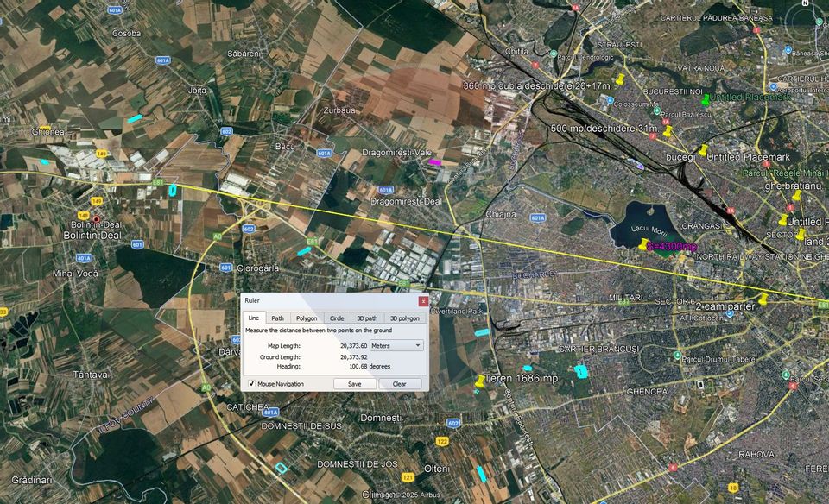Screen dimensions: 829x504
Task: Open the Circle measurement tab
Action: click(x=338, y=318)
